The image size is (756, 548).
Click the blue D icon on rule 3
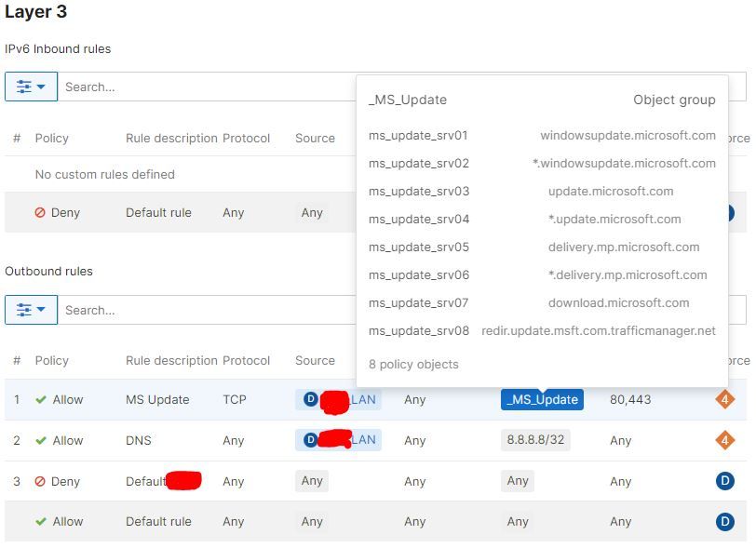coord(724,481)
